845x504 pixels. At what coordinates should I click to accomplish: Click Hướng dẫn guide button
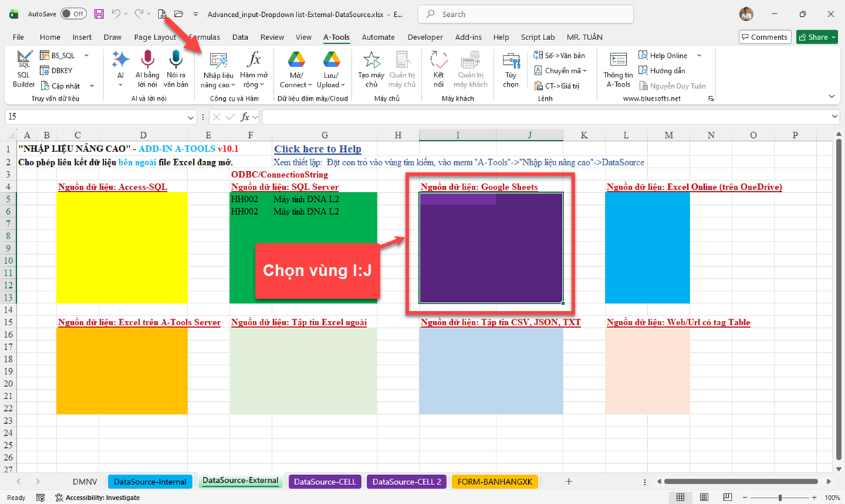(x=662, y=70)
